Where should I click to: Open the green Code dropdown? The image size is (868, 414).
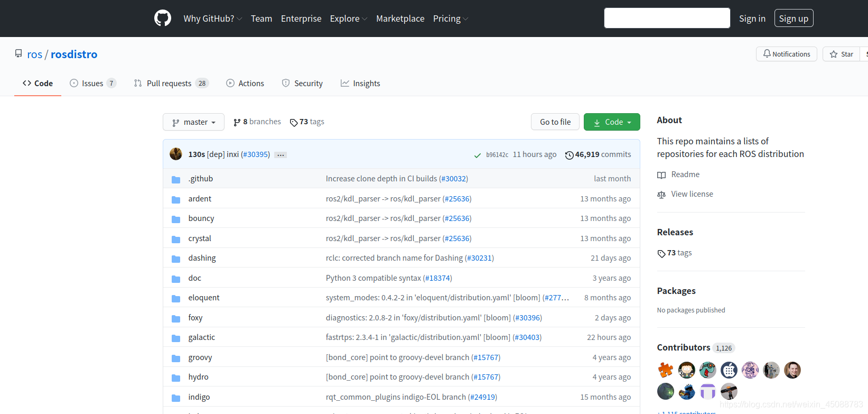coord(612,122)
